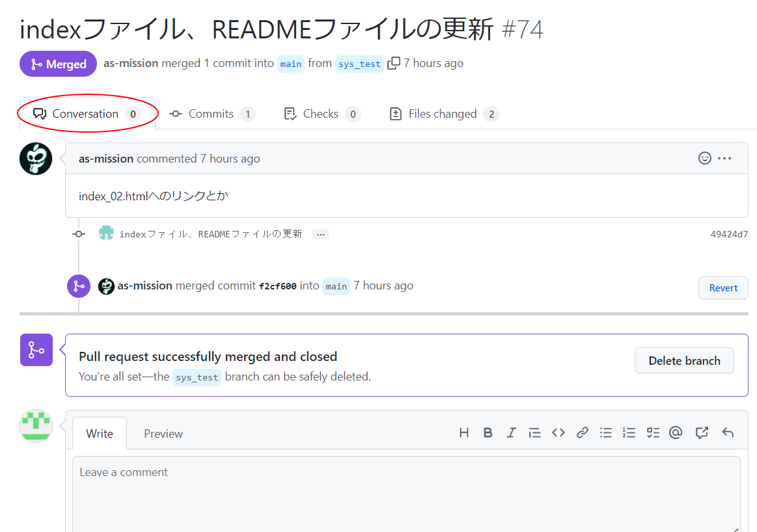Open the Files changed tab
The height and width of the screenshot is (532, 757).
tap(443, 114)
